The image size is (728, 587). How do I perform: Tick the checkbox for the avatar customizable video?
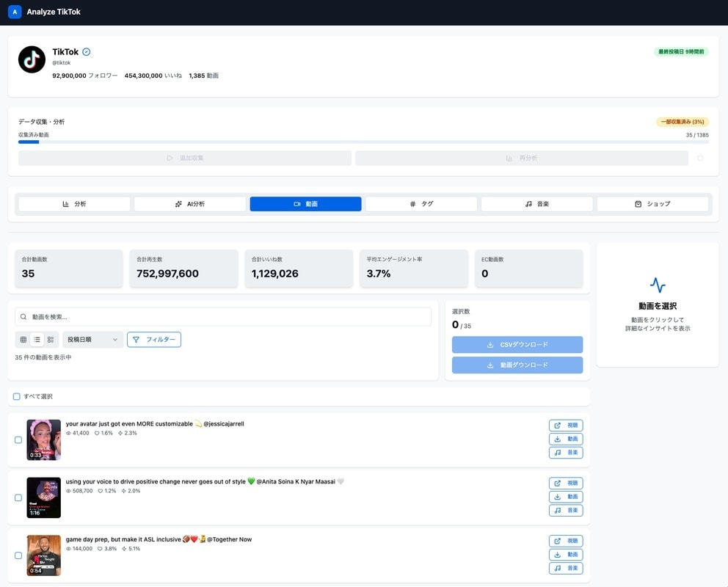click(18, 440)
